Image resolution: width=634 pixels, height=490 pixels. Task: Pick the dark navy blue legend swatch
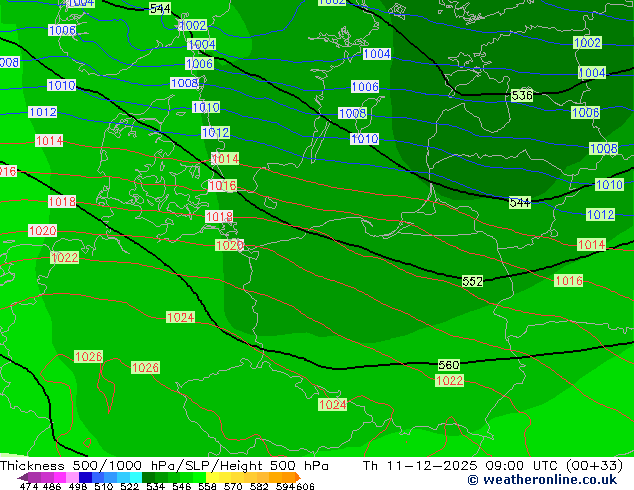(85, 477)
